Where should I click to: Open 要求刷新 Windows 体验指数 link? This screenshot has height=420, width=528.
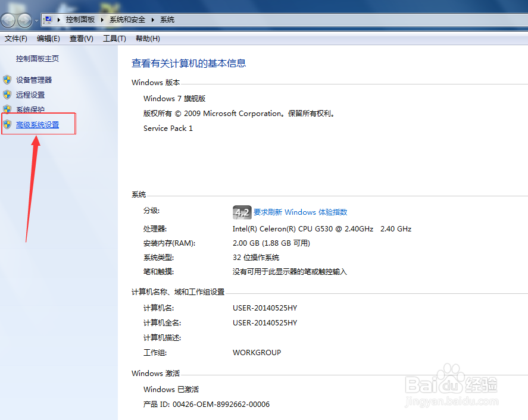(x=301, y=212)
